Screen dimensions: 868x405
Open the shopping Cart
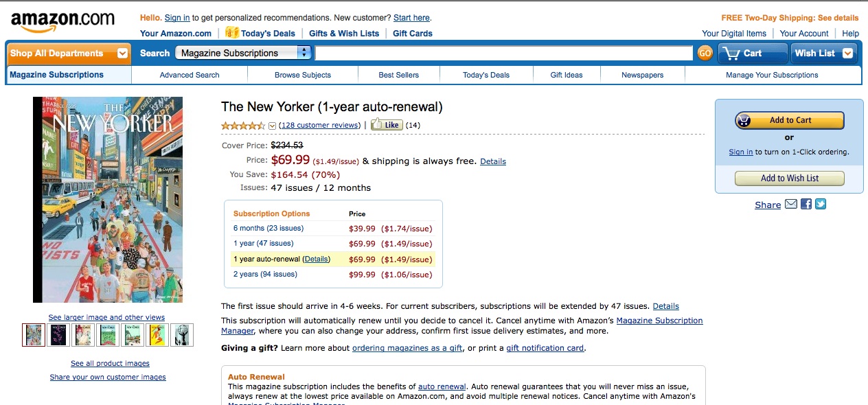753,53
